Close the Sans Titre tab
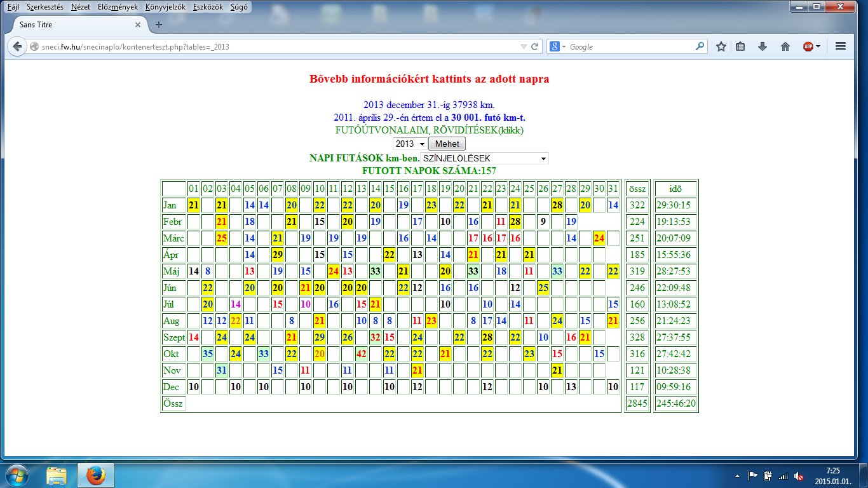The height and width of the screenshot is (488, 868). click(x=137, y=25)
